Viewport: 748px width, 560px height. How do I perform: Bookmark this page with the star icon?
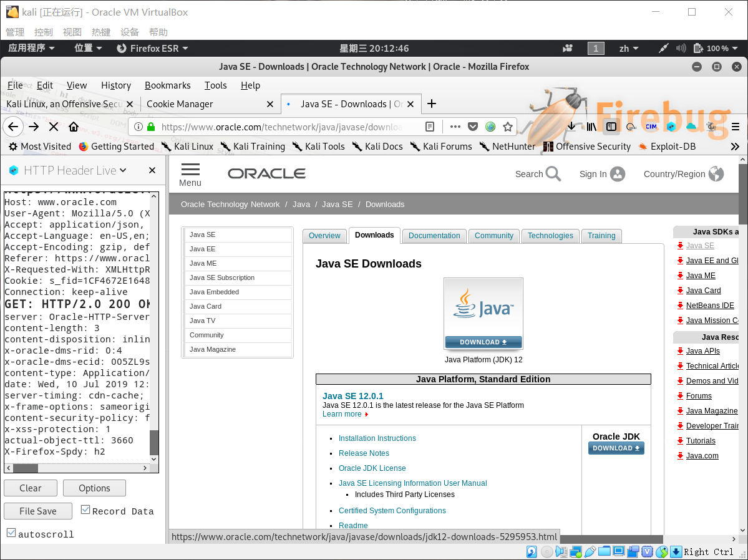coord(508,127)
